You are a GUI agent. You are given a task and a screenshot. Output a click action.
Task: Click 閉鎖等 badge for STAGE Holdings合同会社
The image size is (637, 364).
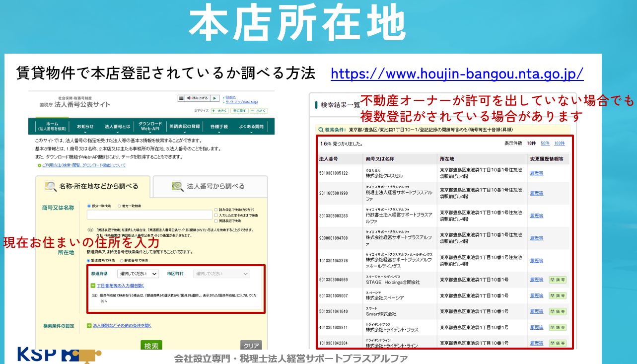point(558,280)
